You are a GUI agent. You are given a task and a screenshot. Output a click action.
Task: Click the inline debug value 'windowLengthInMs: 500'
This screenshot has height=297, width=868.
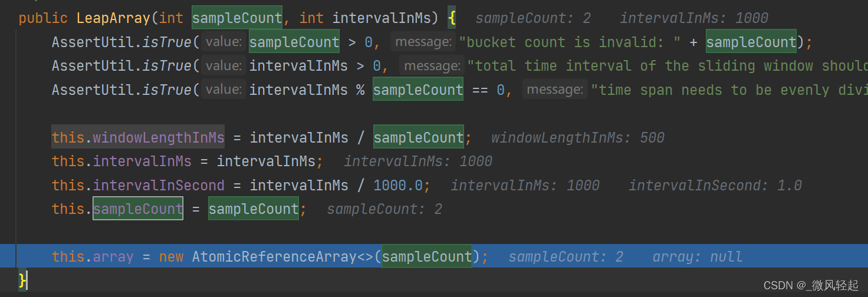578,138
